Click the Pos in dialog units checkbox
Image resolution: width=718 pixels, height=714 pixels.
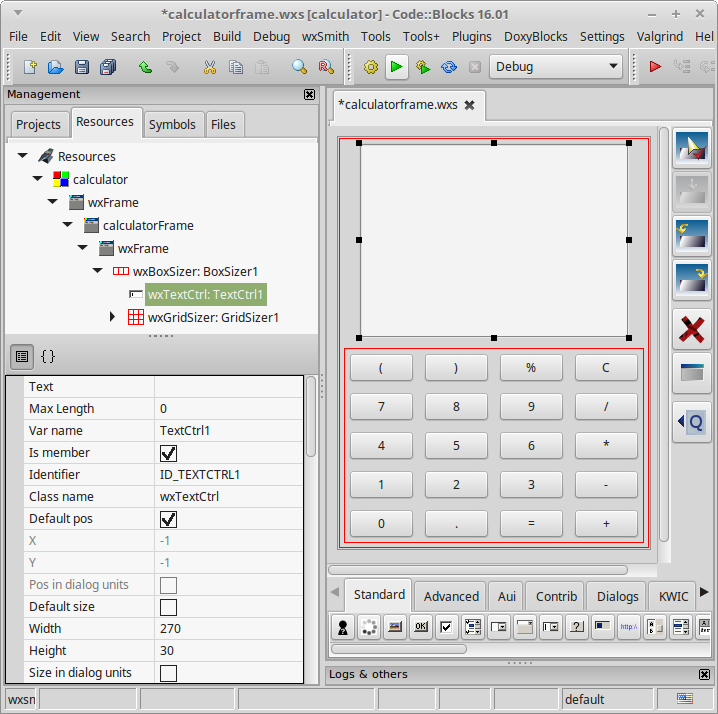(x=169, y=585)
